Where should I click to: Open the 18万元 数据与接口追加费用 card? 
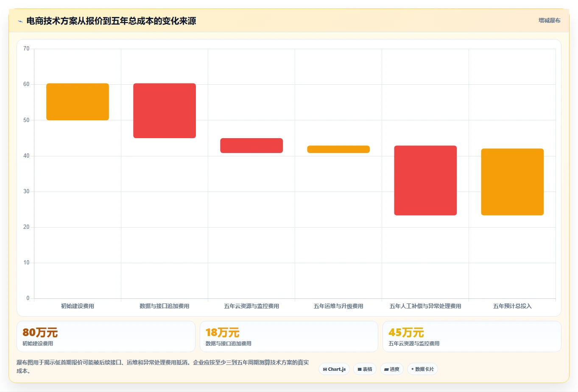(289, 336)
